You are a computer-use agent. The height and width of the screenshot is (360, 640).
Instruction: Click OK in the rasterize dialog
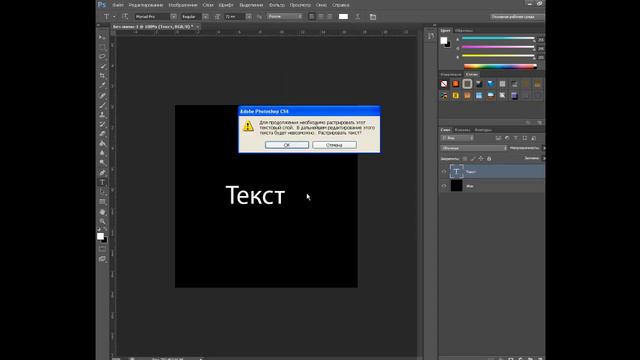[x=287, y=145]
